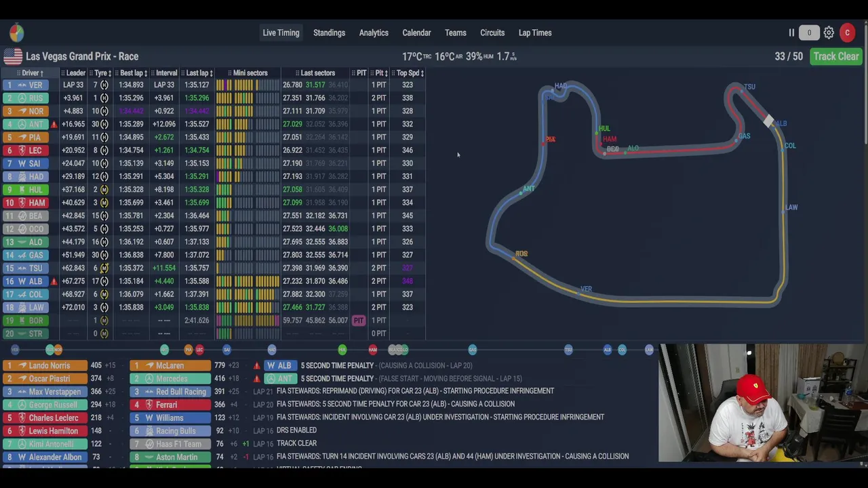Click the warning triangle on ANT's timing row
This screenshot has width=868, height=488.
(x=54, y=125)
